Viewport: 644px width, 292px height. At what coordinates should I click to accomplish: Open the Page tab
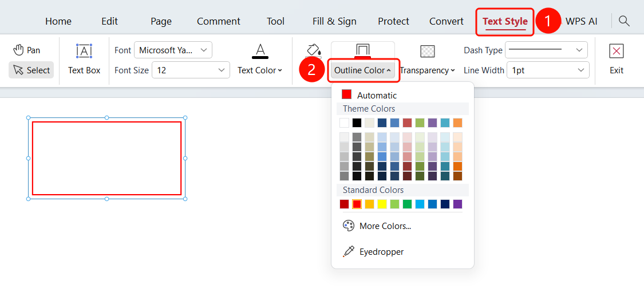pos(161,21)
